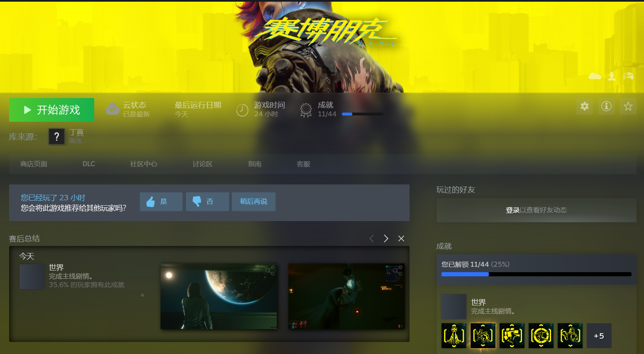Show more achievements with the +5 button
644x354 pixels.
click(599, 336)
